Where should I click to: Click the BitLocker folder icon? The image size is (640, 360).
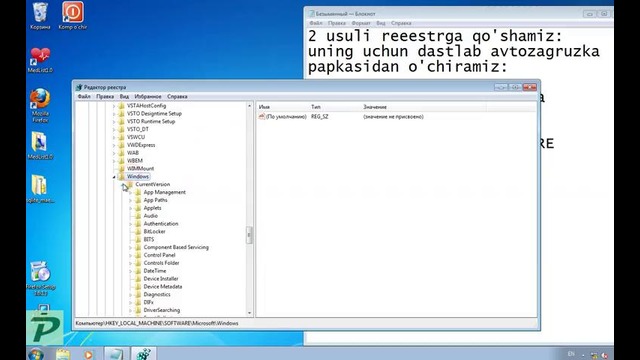(138, 231)
